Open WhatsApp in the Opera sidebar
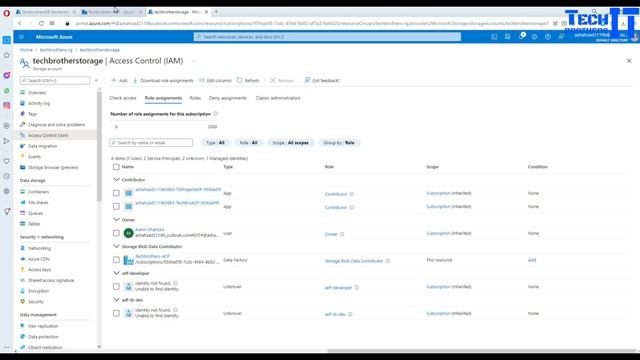This screenshot has height=360, width=640. click(7, 91)
